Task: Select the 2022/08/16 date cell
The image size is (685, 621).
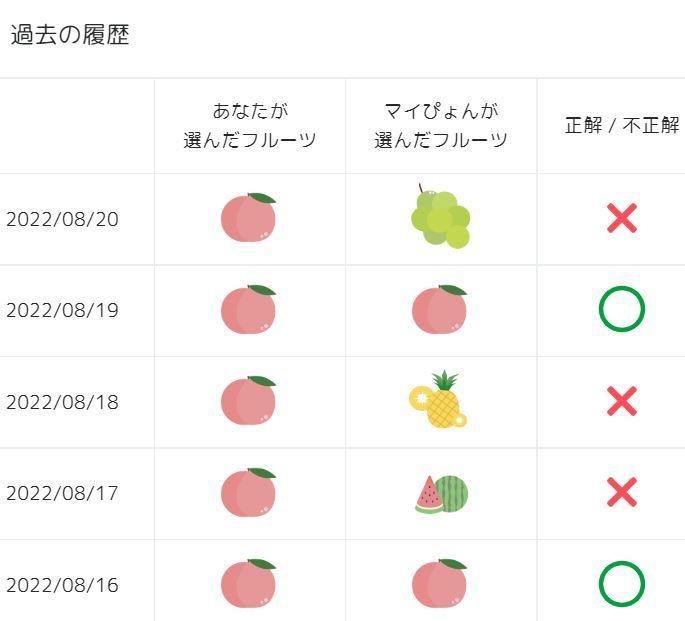Action: pyautogui.click(x=62, y=585)
